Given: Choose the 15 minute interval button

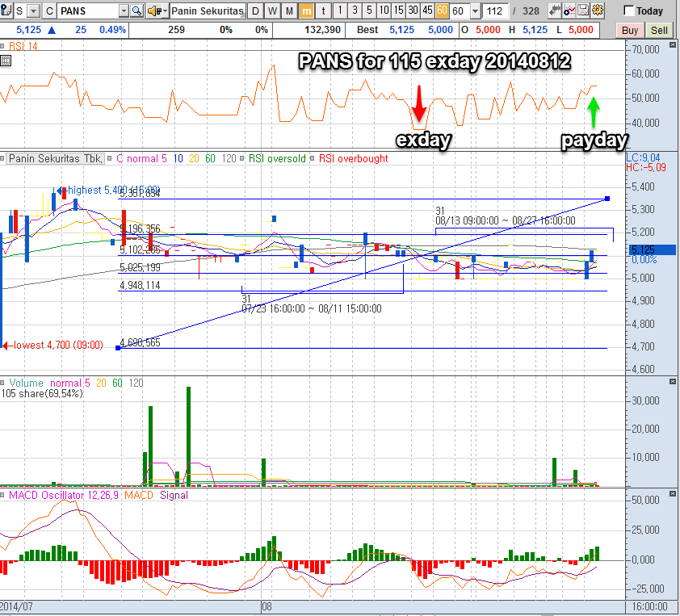Looking at the screenshot, I should [x=398, y=10].
